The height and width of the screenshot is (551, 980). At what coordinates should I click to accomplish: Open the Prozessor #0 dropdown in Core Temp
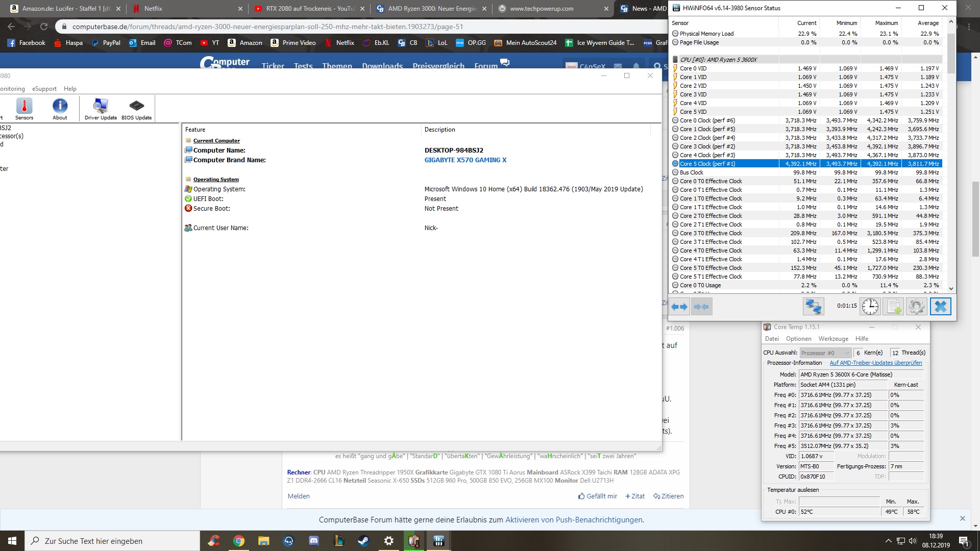(x=825, y=353)
